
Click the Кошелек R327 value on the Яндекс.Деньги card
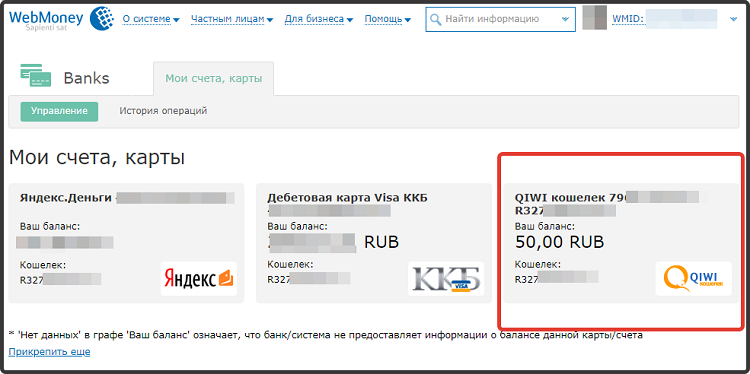pyautogui.click(x=61, y=279)
